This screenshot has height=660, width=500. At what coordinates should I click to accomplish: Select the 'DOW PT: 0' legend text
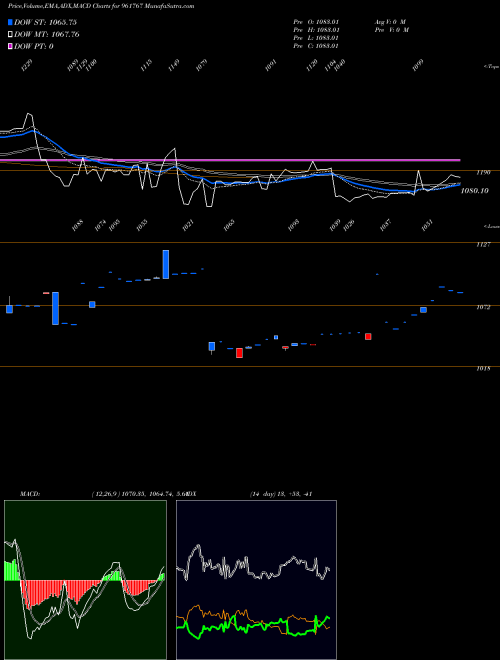[x=34, y=46]
